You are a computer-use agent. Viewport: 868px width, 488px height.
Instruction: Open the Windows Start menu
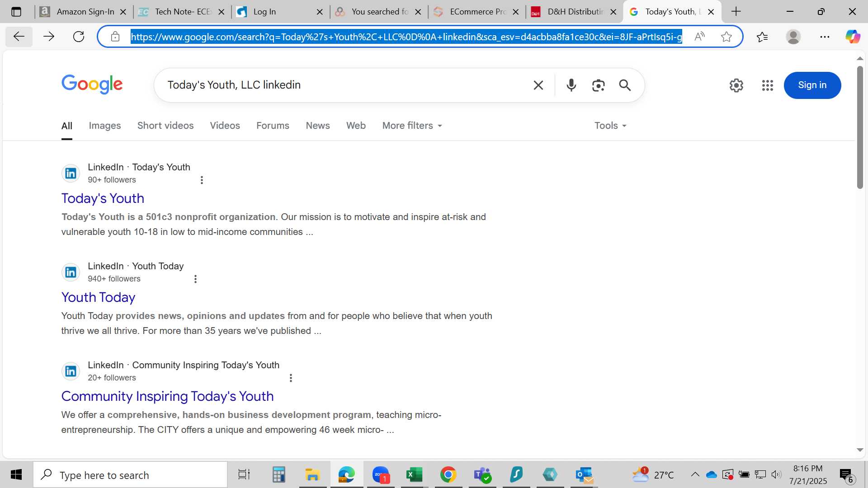point(16,475)
